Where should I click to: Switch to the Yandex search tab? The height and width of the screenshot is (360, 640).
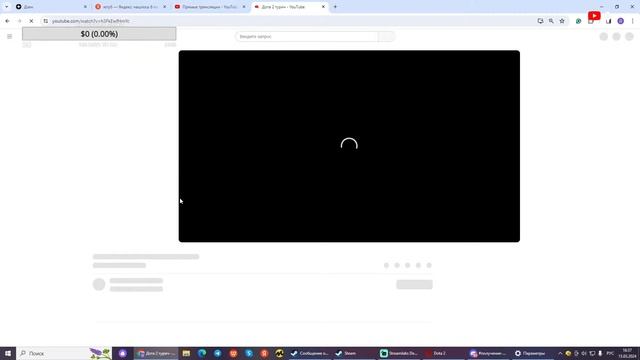coord(131,7)
